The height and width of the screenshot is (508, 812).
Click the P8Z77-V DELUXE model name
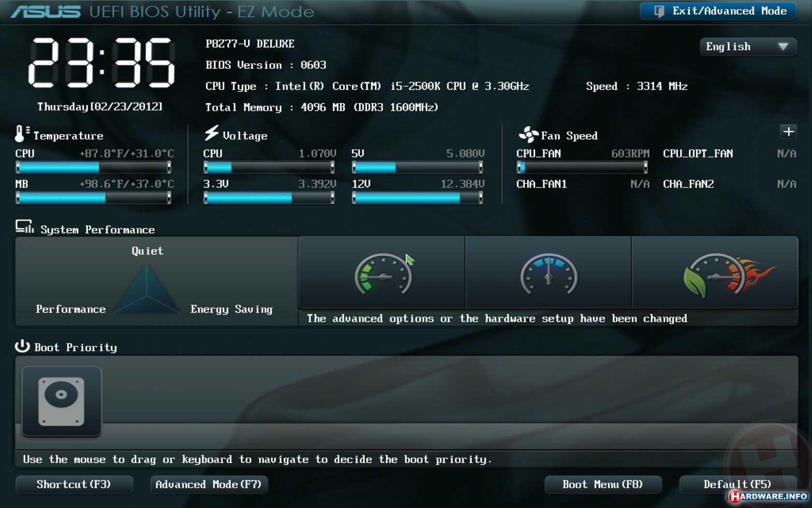click(x=250, y=44)
